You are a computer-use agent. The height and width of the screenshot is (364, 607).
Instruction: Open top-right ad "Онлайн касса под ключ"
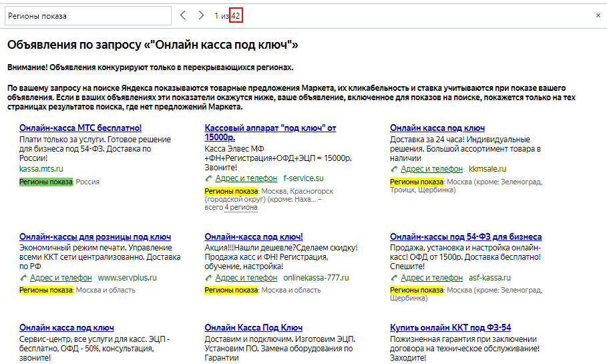click(437, 128)
